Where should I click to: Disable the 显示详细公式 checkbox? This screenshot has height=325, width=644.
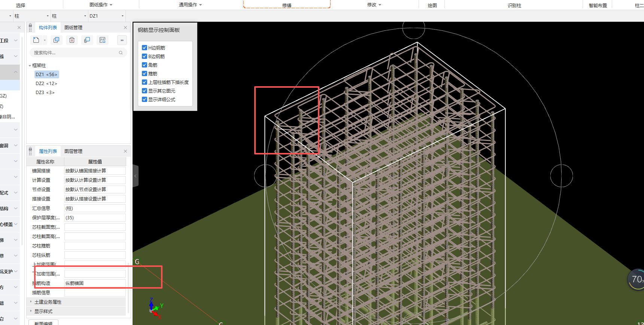(145, 99)
